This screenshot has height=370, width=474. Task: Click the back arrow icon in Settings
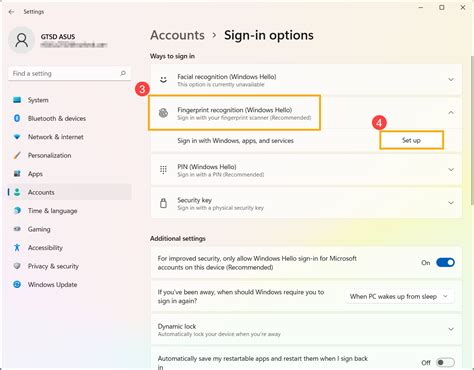[11, 12]
